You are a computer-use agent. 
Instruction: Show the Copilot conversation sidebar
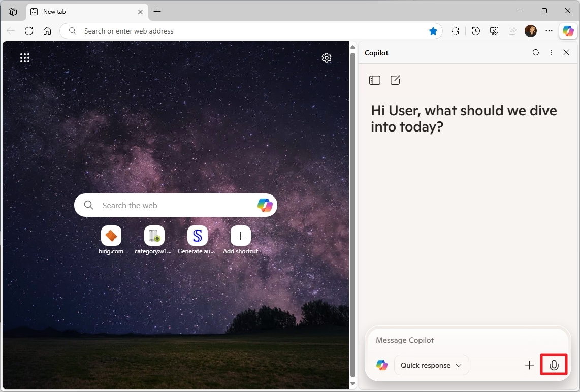(374, 80)
